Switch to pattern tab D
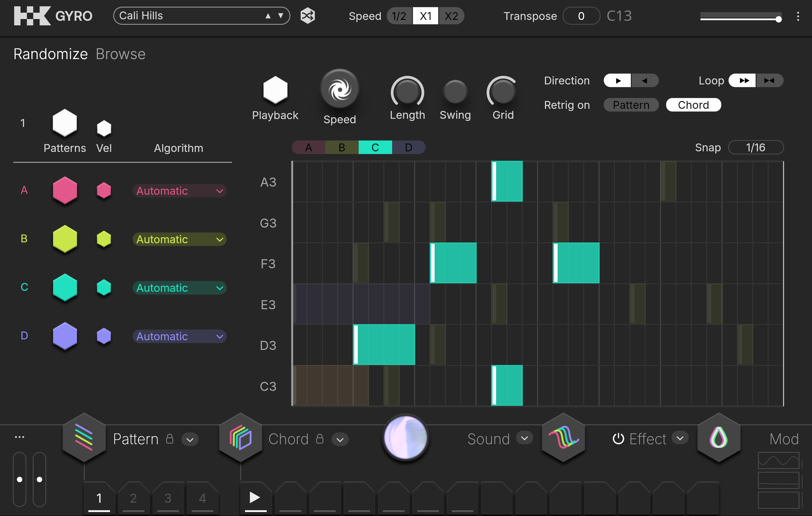Image resolution: width=812 pixels, height=516 pixels. coord(408,147)
